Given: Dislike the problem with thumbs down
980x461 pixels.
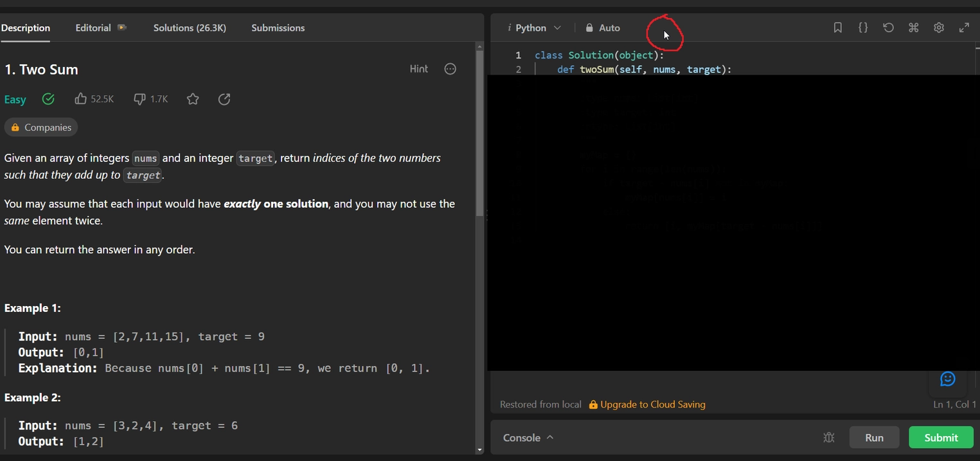Looking at the screenshot, I should point(139,99).
